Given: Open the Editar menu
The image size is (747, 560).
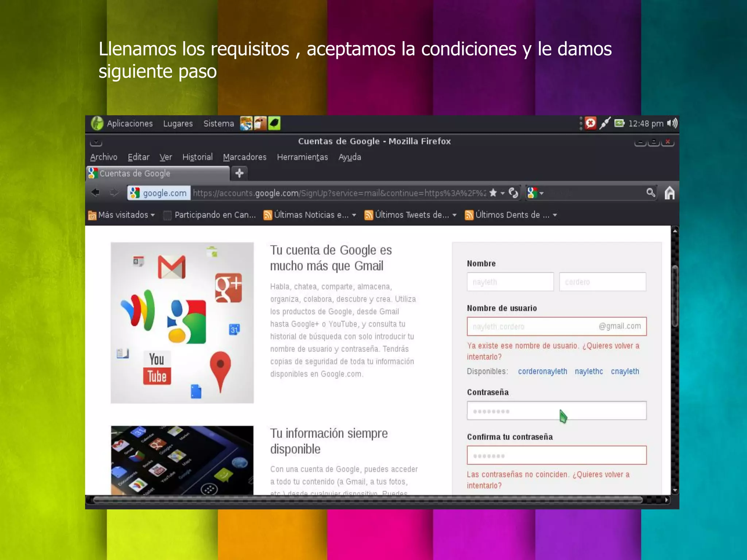Looking at the screenshot, I should point(139,157).
